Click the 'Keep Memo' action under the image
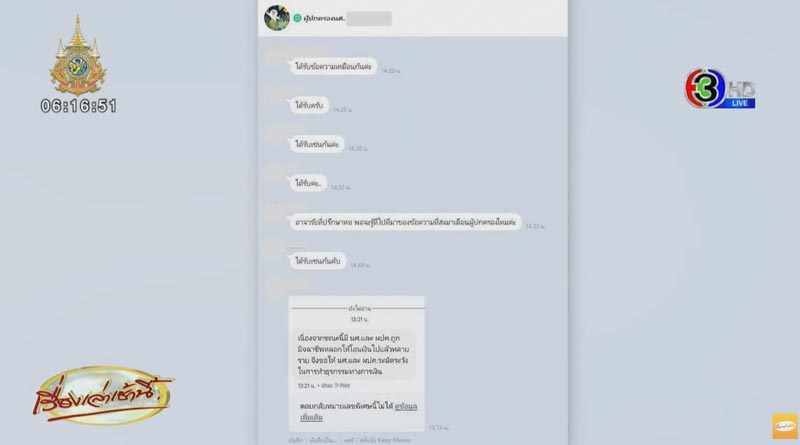This screenshot has width=800, height=445. [385, 440]
